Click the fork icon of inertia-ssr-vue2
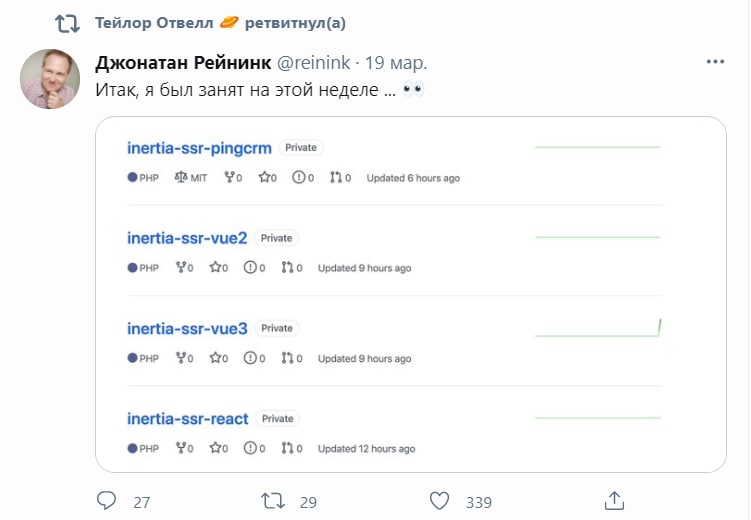Screen dimensions: 751x520 coord(181,267)
